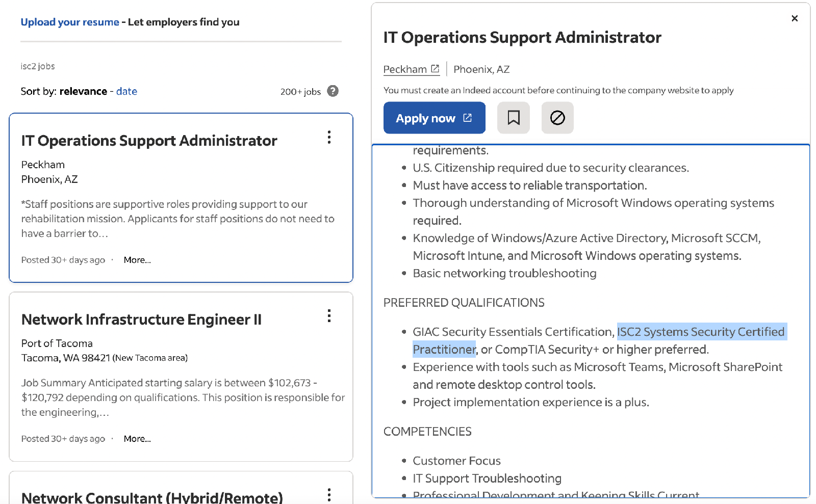Click the Indeed account requirement notice text

tap(558, 90)
